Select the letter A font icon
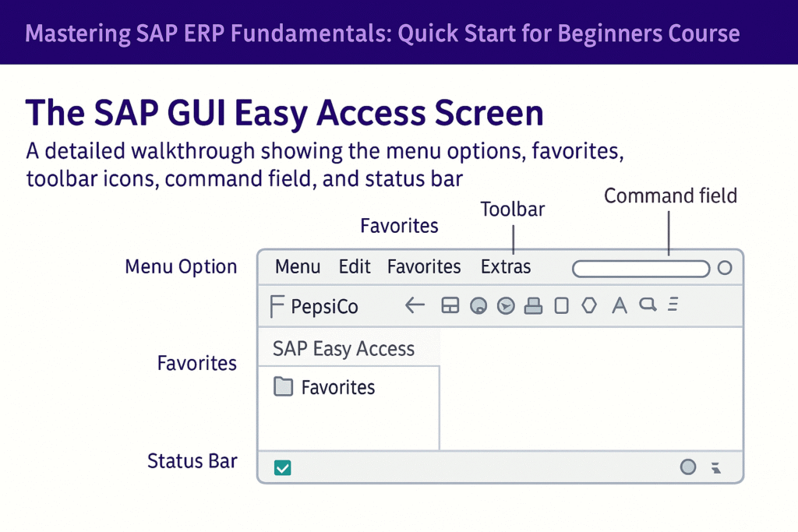 (620, 305)
